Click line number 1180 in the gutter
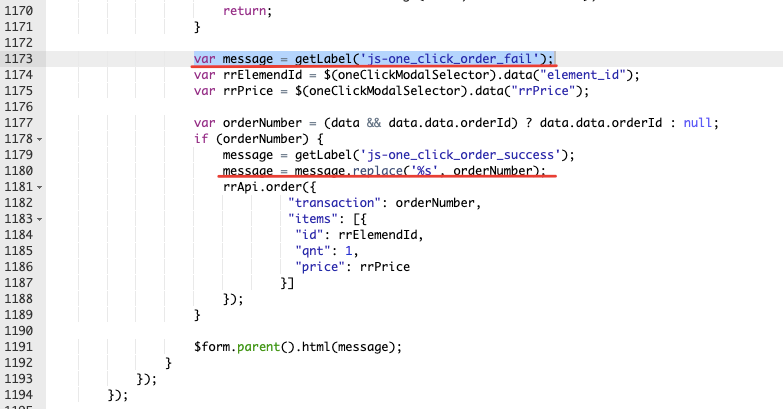The width and height of the screenshot is (783, 409). coord(18,170)
